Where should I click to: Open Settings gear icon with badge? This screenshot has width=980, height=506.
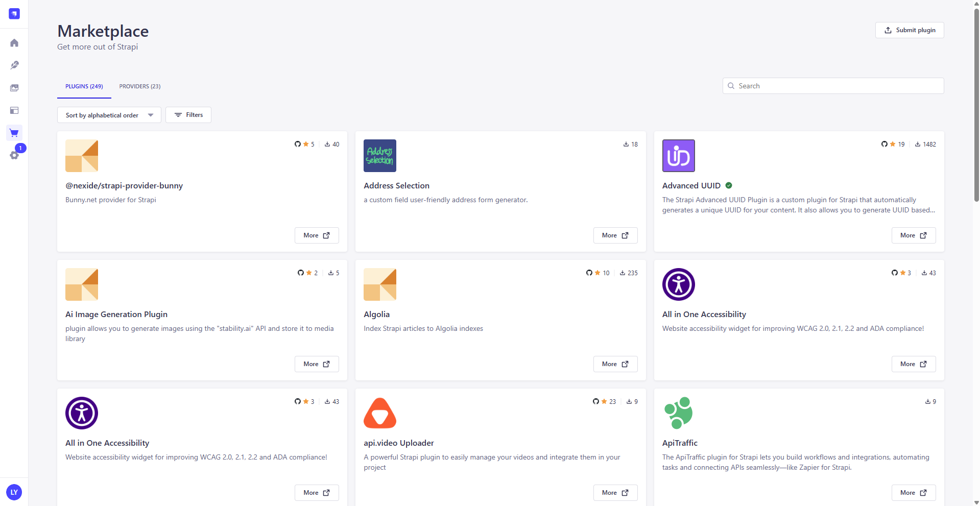pos(14,155)
